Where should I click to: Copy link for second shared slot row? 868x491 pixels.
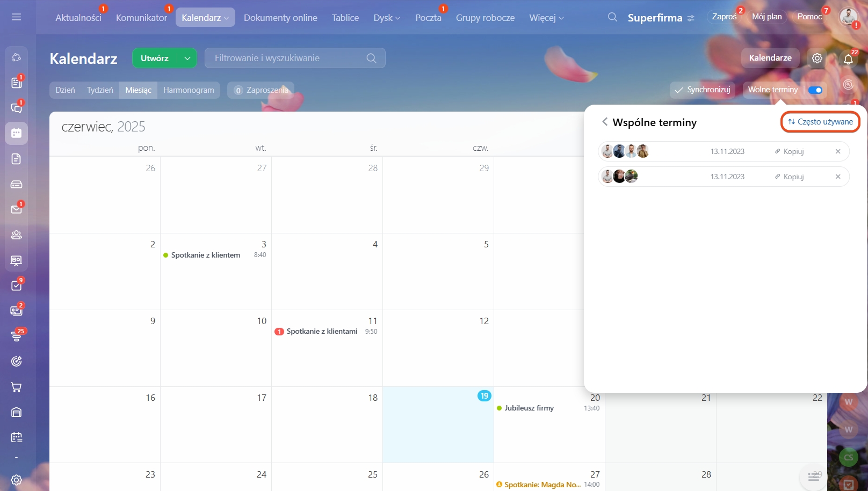coord(789,177)
